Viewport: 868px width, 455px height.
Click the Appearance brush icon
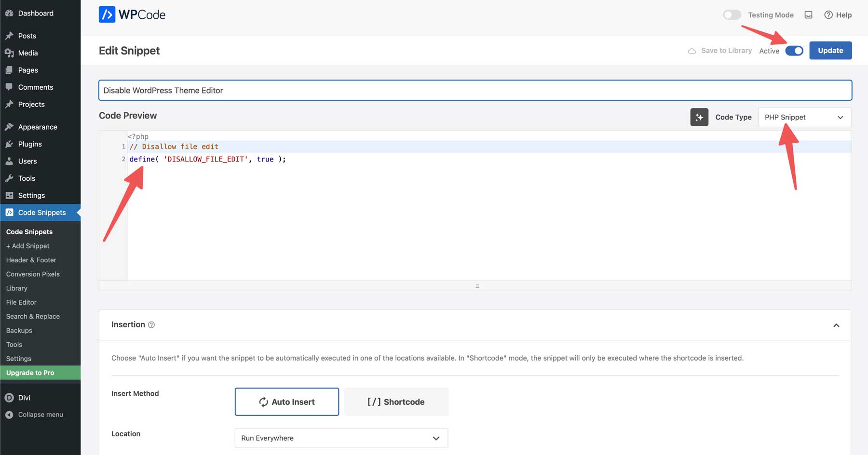pos(9,126)
